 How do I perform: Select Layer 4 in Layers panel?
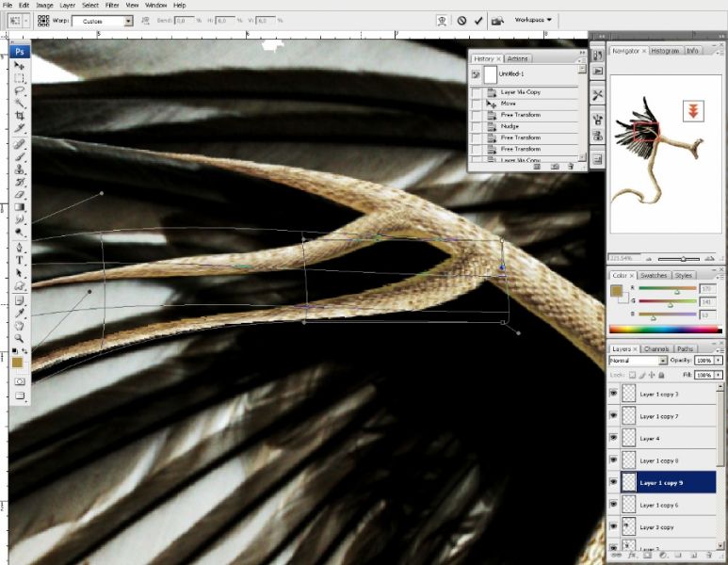pyautogui.click(x=662, y=438)
